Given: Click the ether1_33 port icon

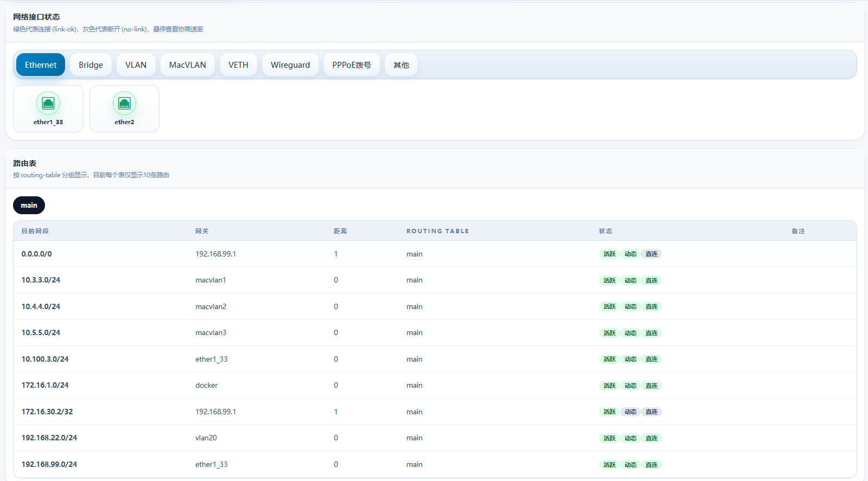Looking at the screenshot, I should coord(48,103).
